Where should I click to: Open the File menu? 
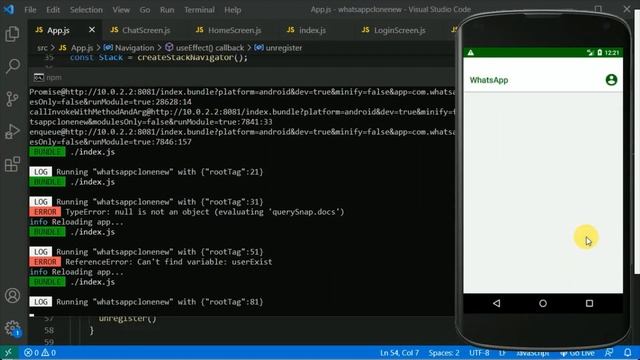30,9
